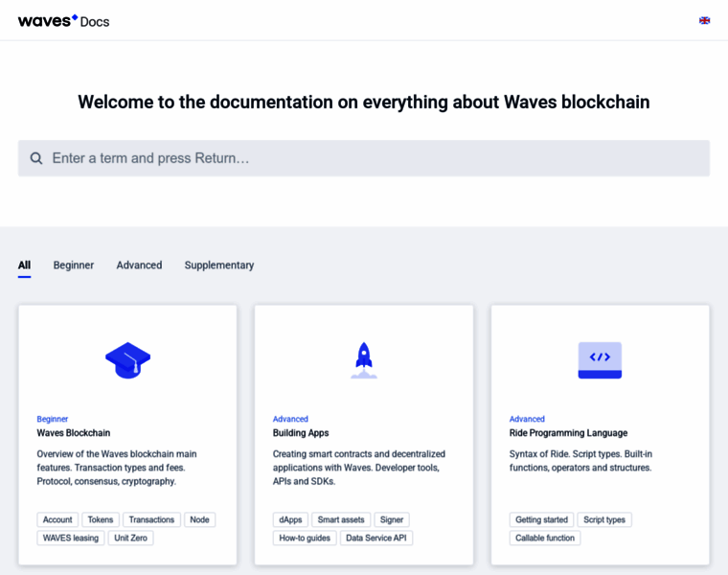Viewport: 728px width, 575px height.
Task: Click the Unit Zero tag
Action: [130, 538]
